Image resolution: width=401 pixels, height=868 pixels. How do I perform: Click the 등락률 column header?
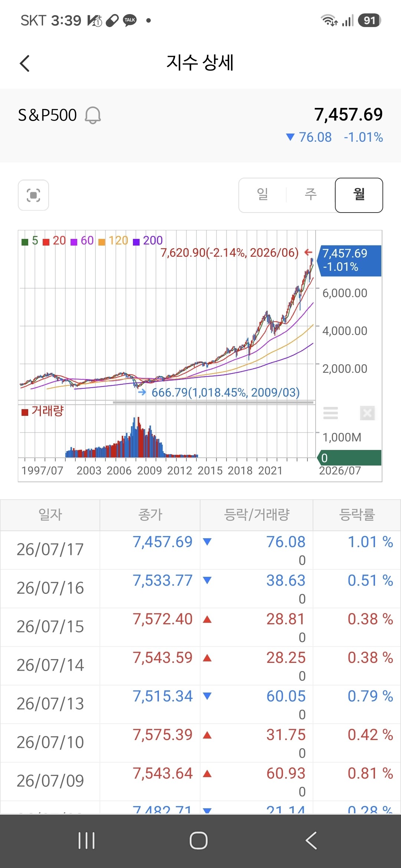tap(357, 515)
